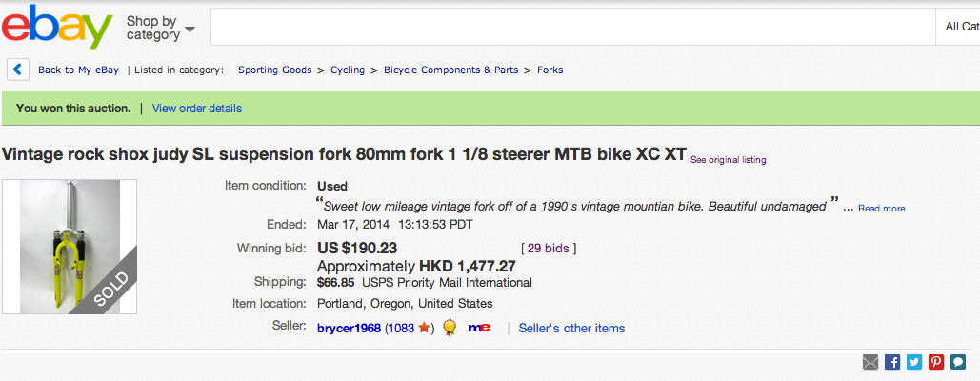Click the chat bubble share icon
The width and height of the screenshot is (980, 381).
tap(958, 362)
